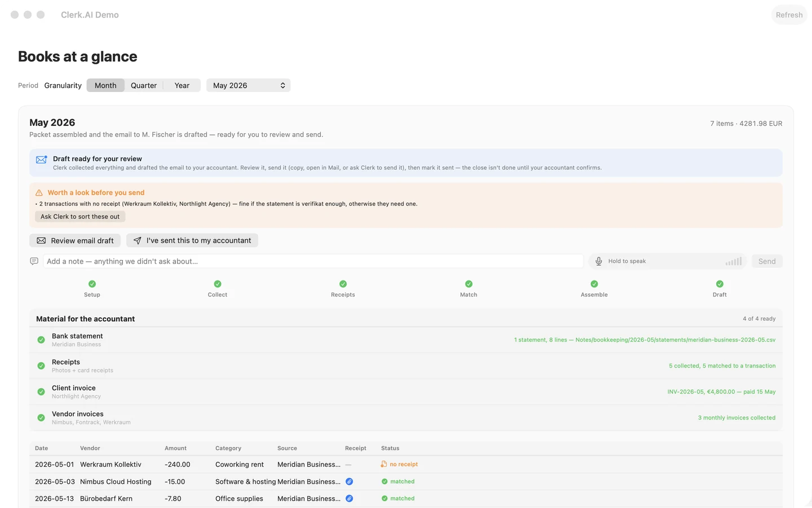This screenshot has width=812, height=508.
Task: Click the warning triangle icon beside Worth a look
Action: (x=39, y=193)
